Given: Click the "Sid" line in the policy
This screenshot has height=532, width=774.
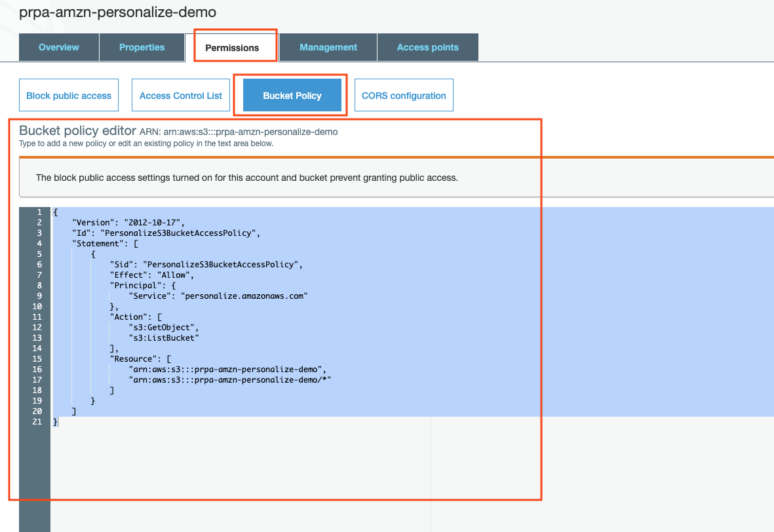Looking at the screenshot, I should (x=206, y=265).
